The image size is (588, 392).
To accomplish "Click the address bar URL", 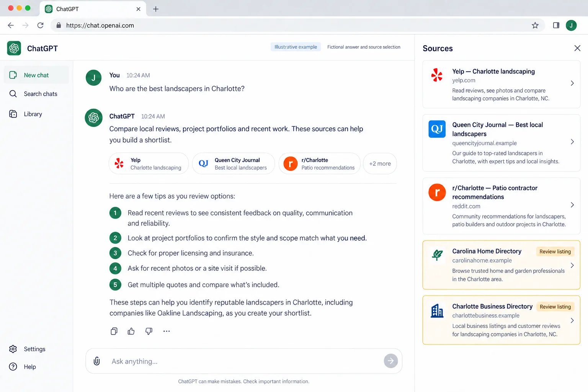I will (x=100, y=25).
